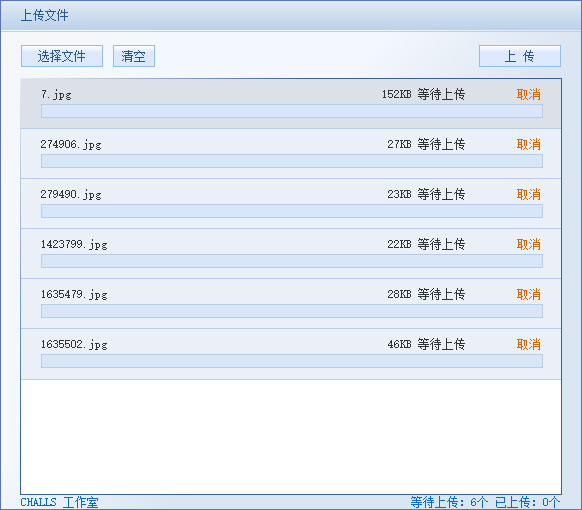
Task: Select the 279490.jpg file entry
Action: [x=291, y=204]
